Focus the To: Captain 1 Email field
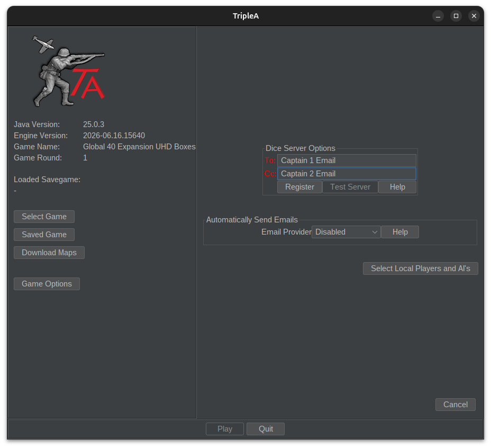This screenshot has height=448, width=491. (347, 160)
